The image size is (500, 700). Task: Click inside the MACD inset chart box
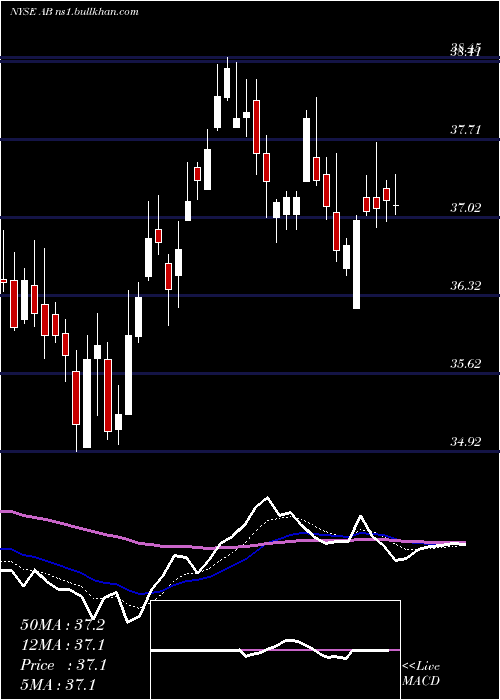[x=275, y=650]
